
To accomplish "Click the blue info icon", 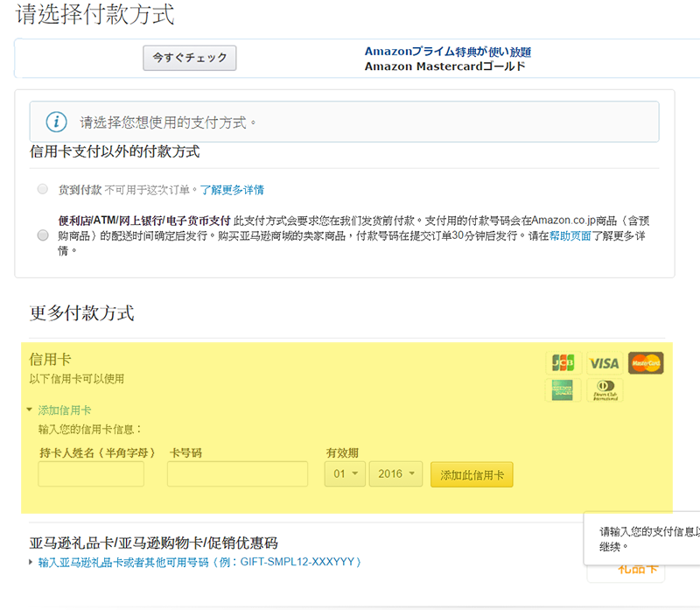I will point(57,122).
